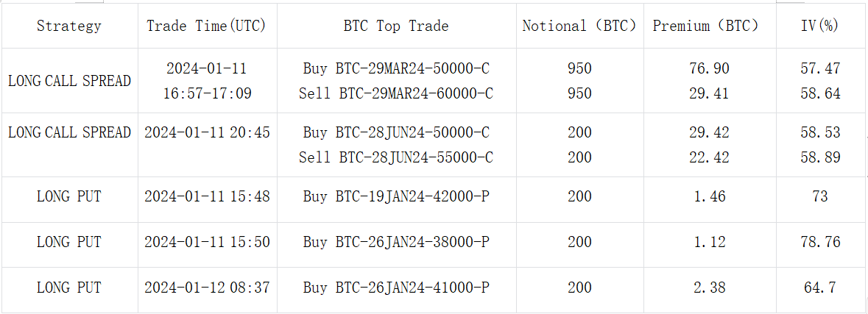Click the 2024-01-11 20:45 trade time
868x314 pixels.
pos(207,132)
